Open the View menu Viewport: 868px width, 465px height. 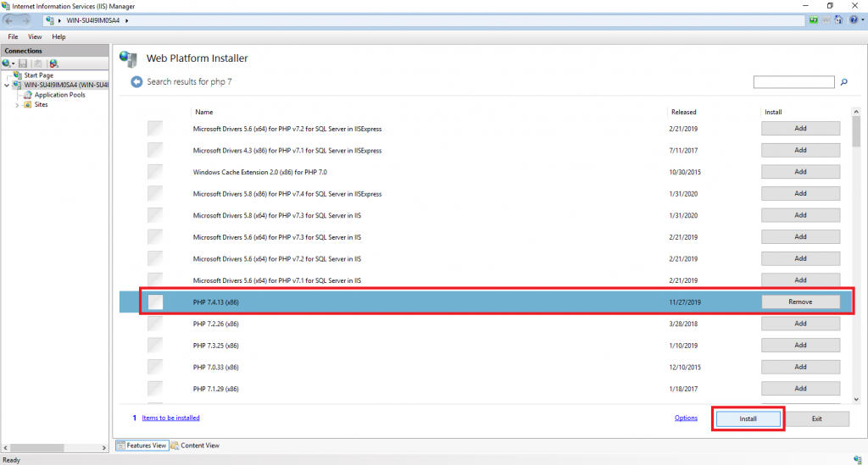pyautogui.click(x=35, y=36)
